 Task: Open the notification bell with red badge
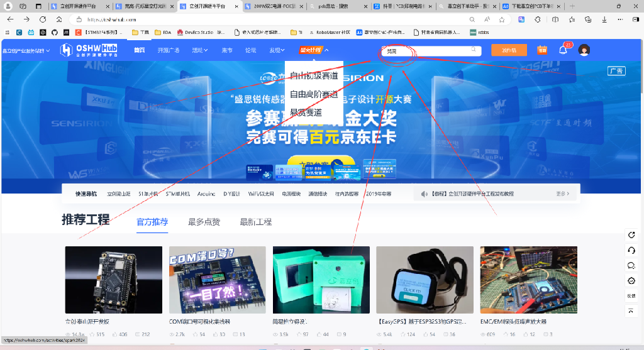pos(563,50)
